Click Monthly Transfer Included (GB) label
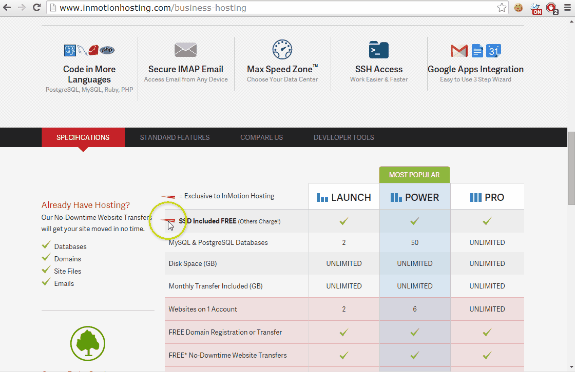 [215, 286]
